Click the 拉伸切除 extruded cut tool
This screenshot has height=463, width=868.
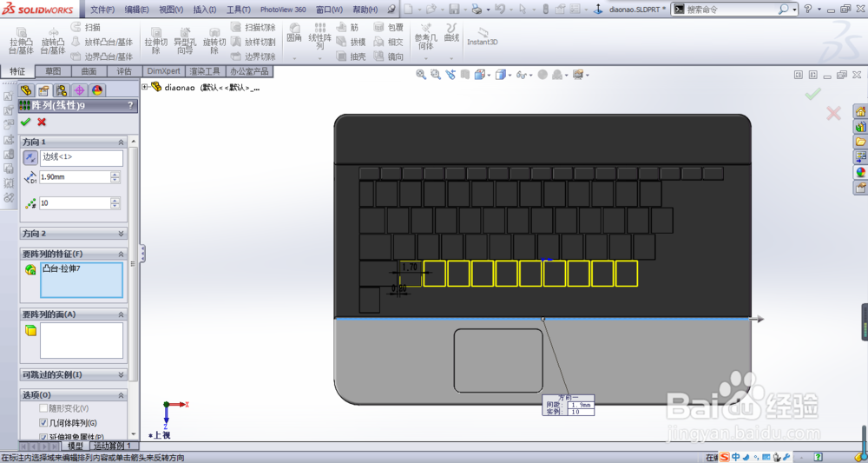[156, 41]
